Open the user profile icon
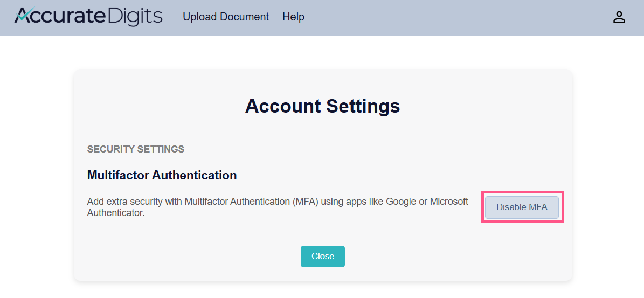The width and height of the screenshot is (644, 298). [619, 17]
